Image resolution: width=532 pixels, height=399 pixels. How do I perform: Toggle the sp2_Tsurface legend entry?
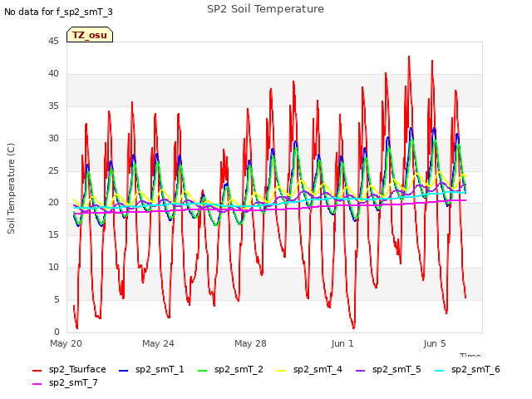69,369
